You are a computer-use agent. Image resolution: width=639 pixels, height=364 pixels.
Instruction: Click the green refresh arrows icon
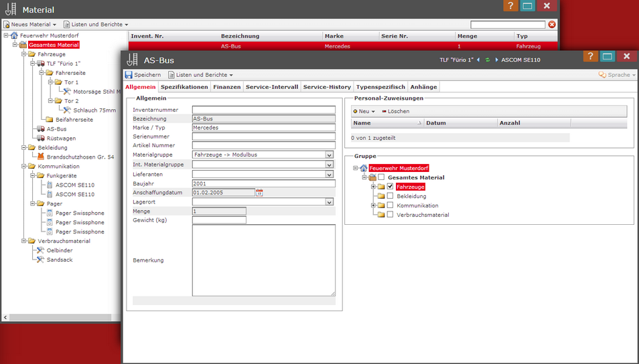point(488,60)
